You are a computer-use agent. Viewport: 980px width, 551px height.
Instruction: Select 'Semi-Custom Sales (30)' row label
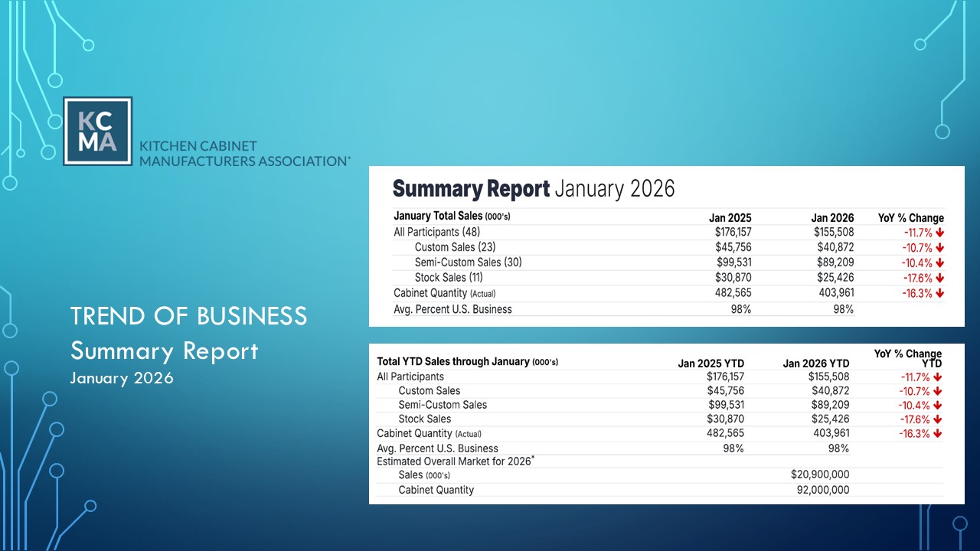pos(468,262)
